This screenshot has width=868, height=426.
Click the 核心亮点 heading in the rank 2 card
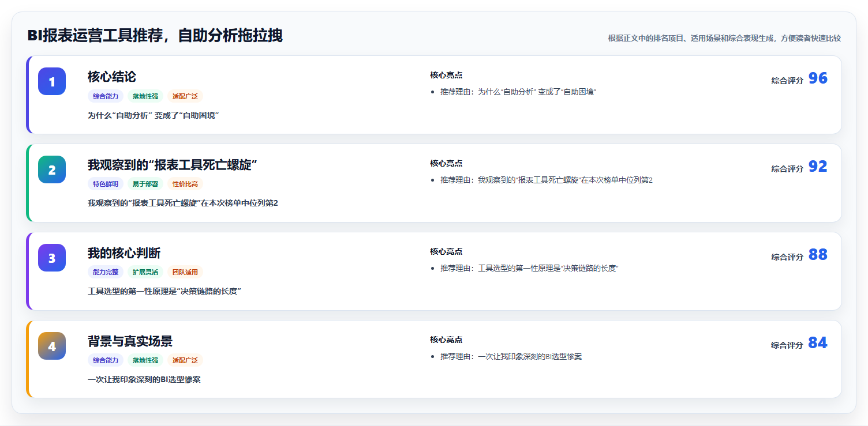point(446,163)
